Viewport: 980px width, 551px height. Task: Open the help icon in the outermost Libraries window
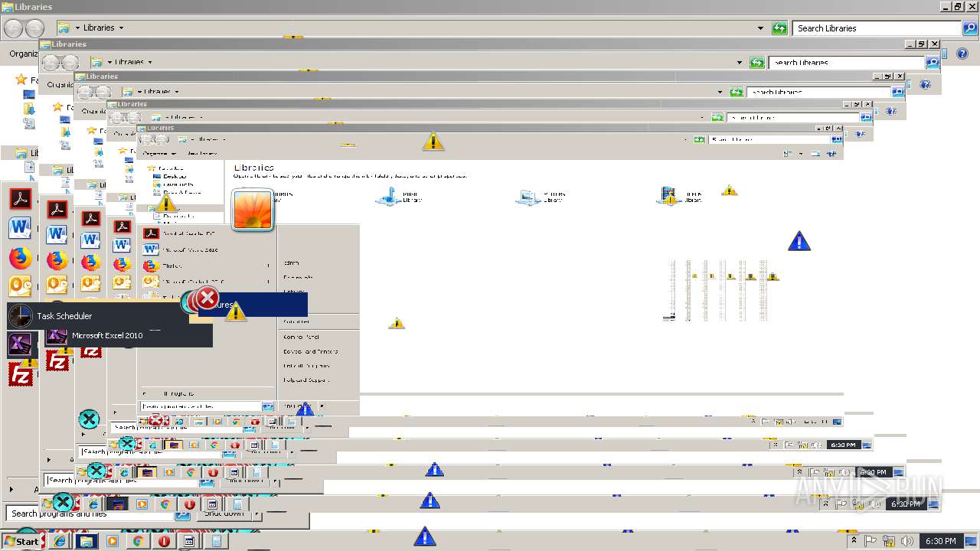(x=964, y=54)
